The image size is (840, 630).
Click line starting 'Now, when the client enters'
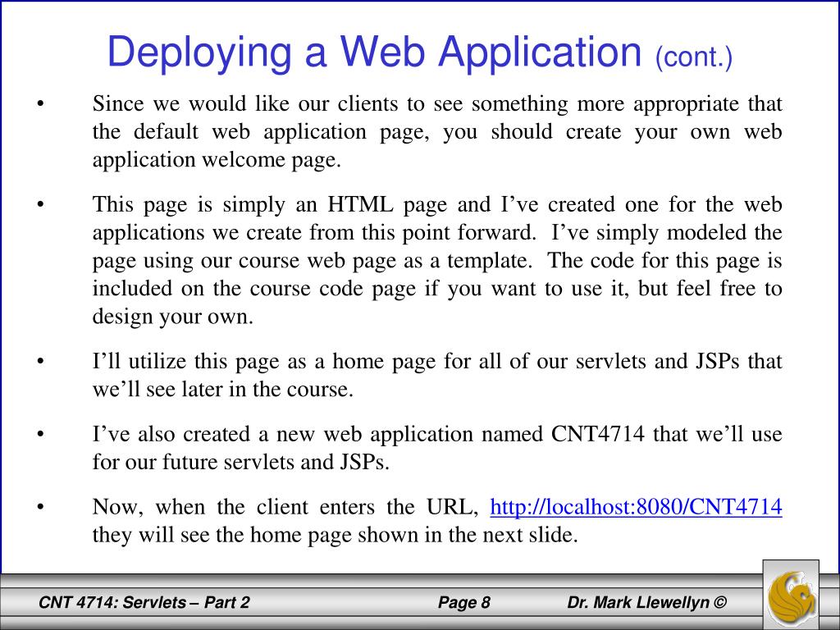point(437,506)
